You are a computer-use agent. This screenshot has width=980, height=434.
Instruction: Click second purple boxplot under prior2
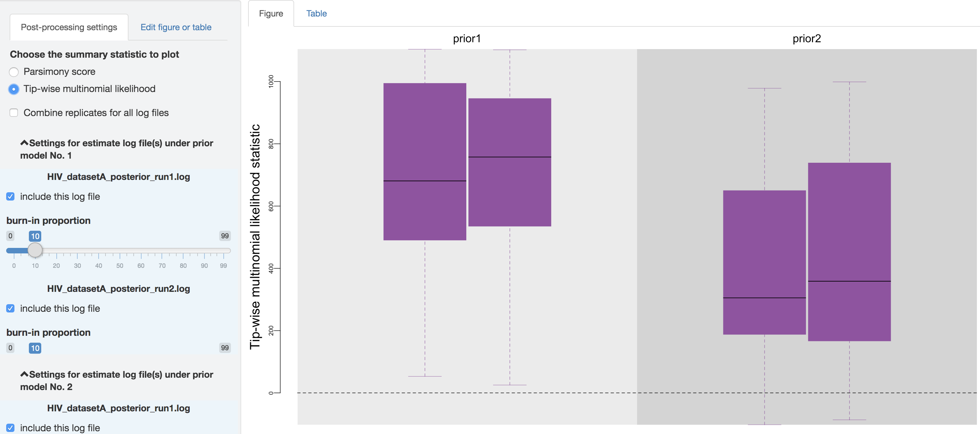pos(849,252)
